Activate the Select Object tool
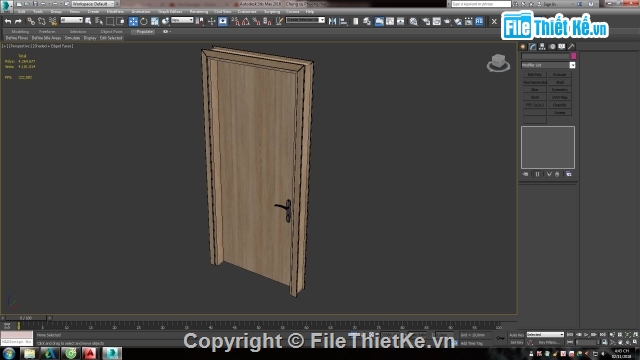The width and height of the screenshot is (640, 360). [x=88, y=21]
